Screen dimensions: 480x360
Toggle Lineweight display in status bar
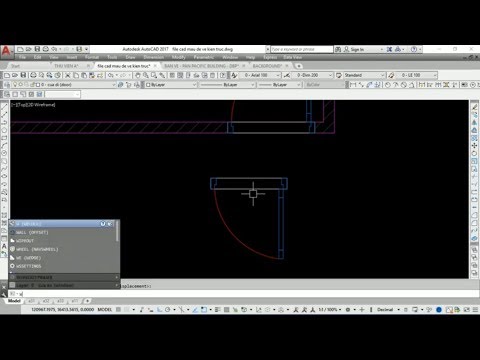(218, 310)
